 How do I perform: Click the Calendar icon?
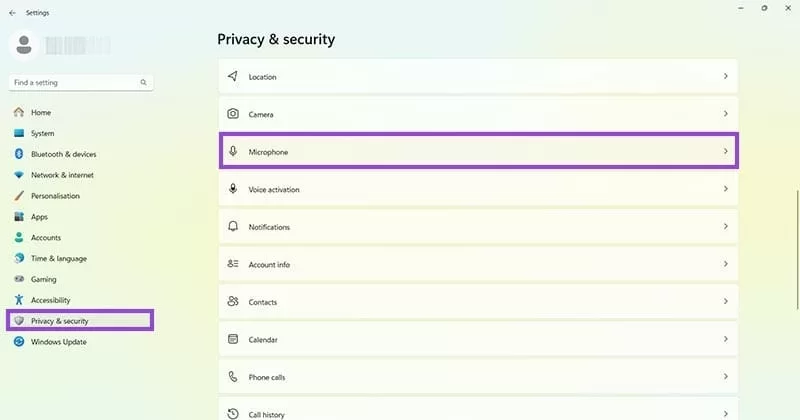[233, 339]
